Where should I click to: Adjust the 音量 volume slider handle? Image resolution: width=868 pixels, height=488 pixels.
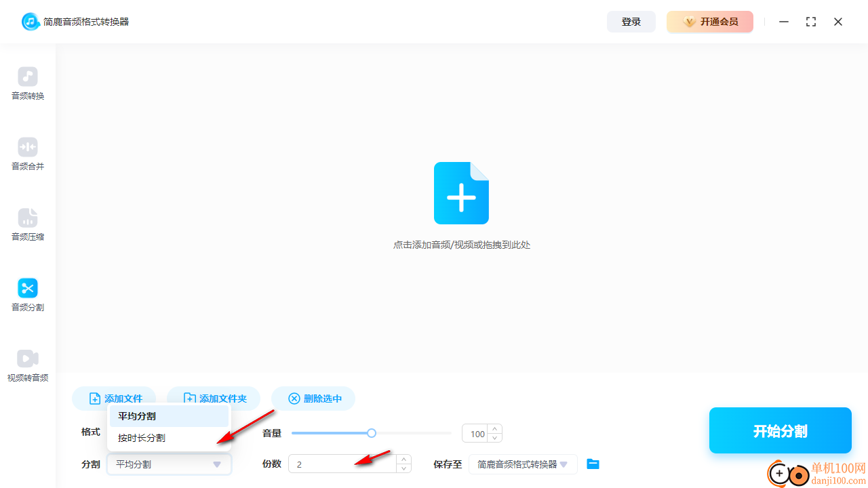372,433
